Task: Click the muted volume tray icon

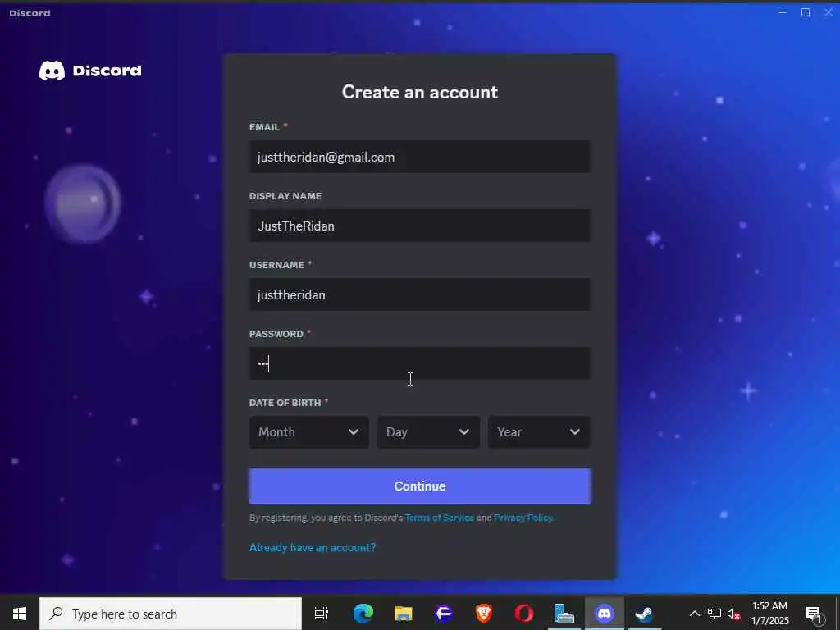Action: (x=733, y=614)
